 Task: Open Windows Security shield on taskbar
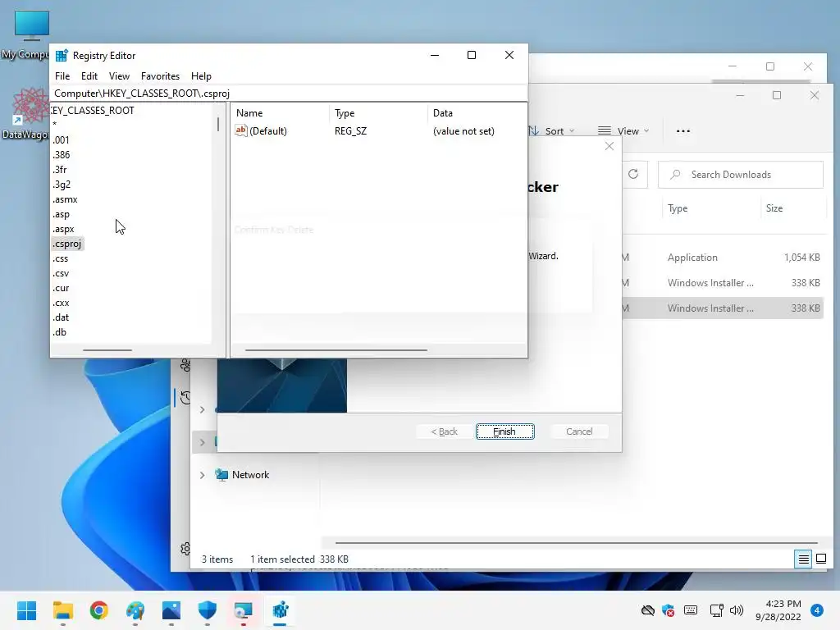point(208,610)
